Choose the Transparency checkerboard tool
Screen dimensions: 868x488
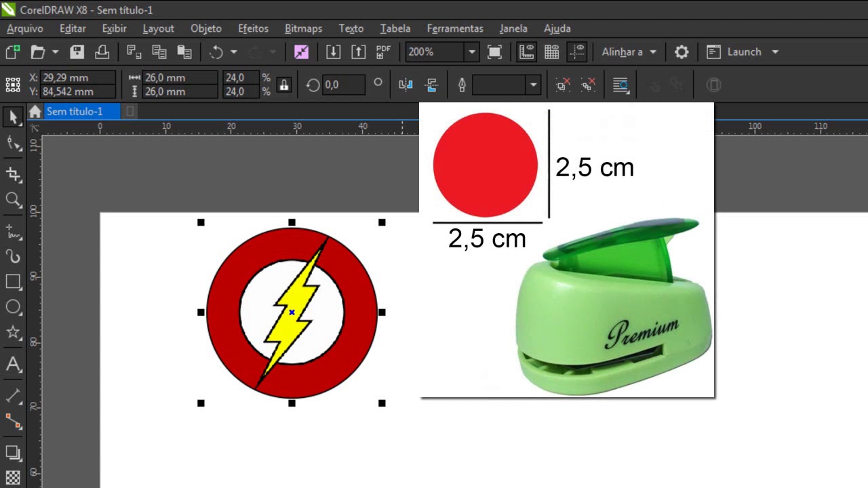pyautogui.click(x=13, y=477)
